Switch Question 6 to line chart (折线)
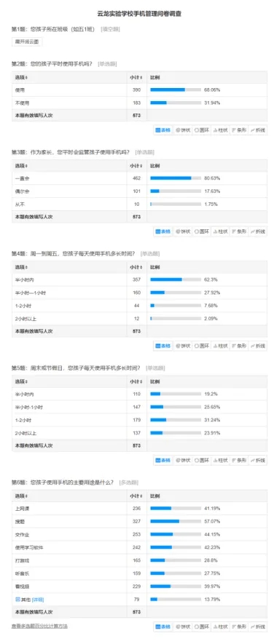 (x=258, y=627)
